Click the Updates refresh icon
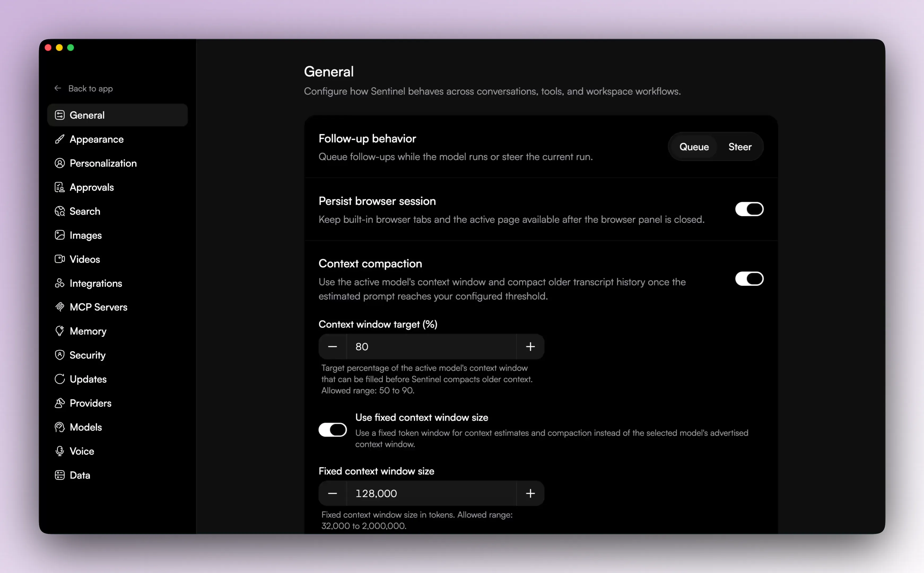 click(x=60, y=379)
